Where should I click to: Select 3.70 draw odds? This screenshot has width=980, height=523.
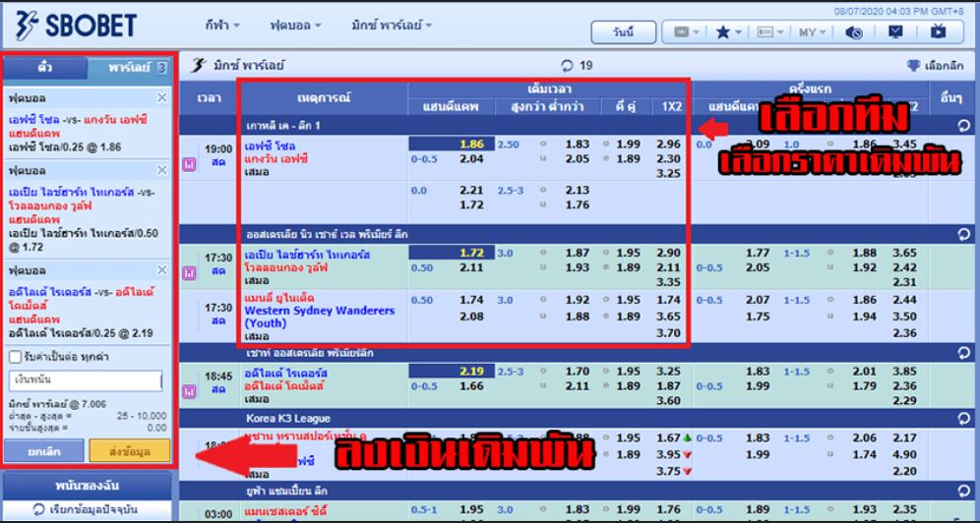669,333
